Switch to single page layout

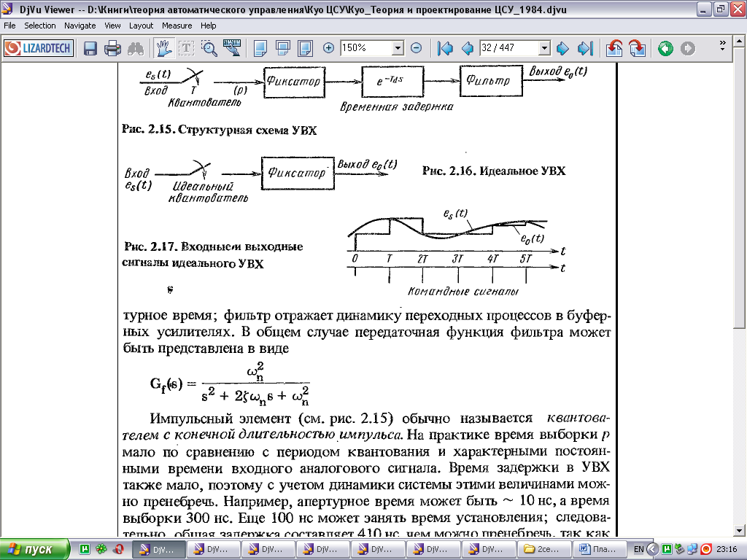pos(260,48)
